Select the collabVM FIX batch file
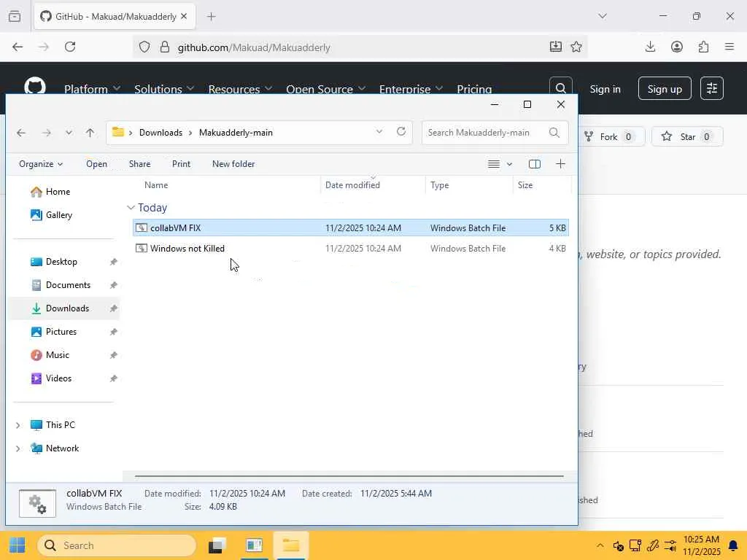747x560 pixels. [x=351, y=228]
